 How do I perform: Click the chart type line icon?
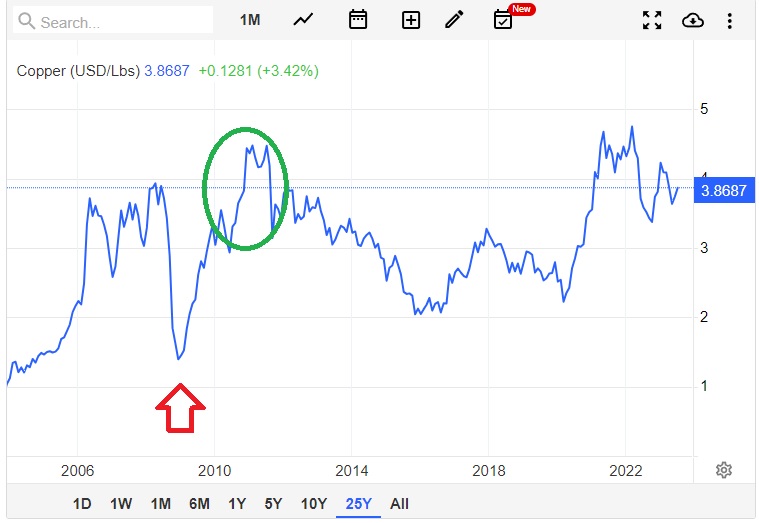tap(304, 20)
